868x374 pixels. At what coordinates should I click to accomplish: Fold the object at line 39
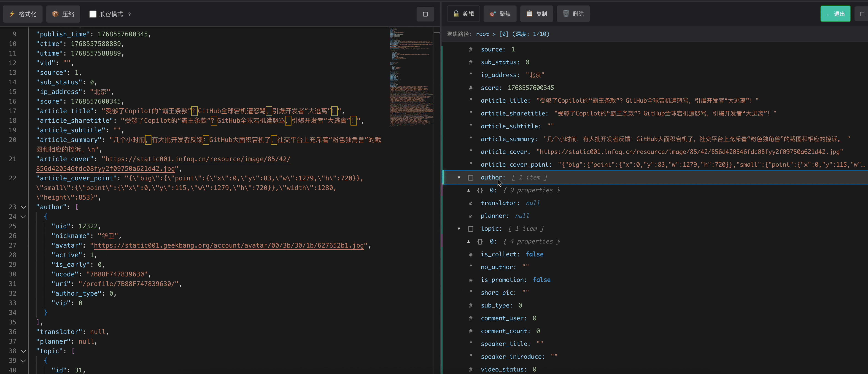pyautogui.click(x=23, y=361)
